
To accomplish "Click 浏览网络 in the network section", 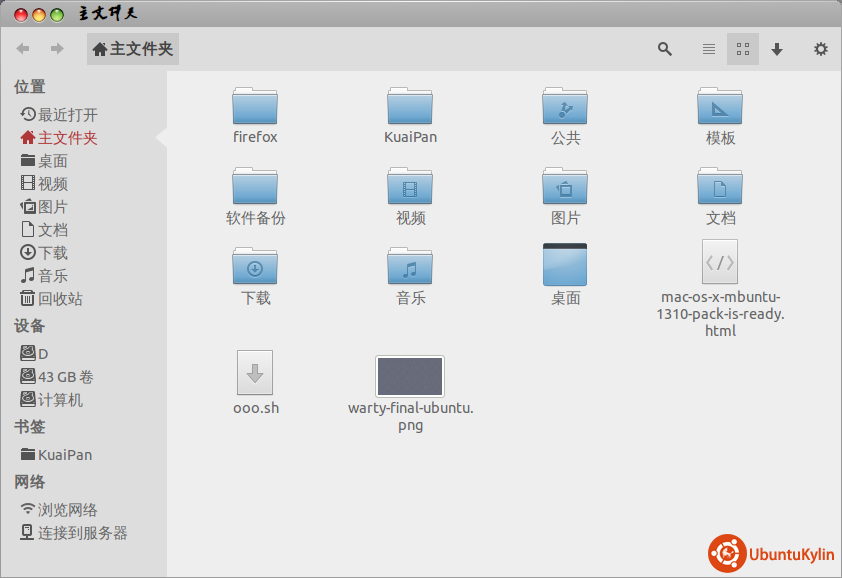I will 67,510.
